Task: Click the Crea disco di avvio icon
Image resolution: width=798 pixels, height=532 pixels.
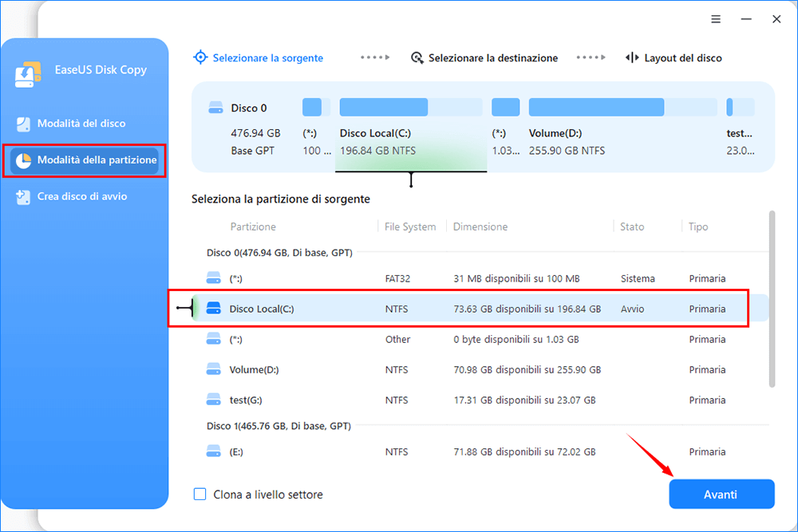Action: click(23, 197)
